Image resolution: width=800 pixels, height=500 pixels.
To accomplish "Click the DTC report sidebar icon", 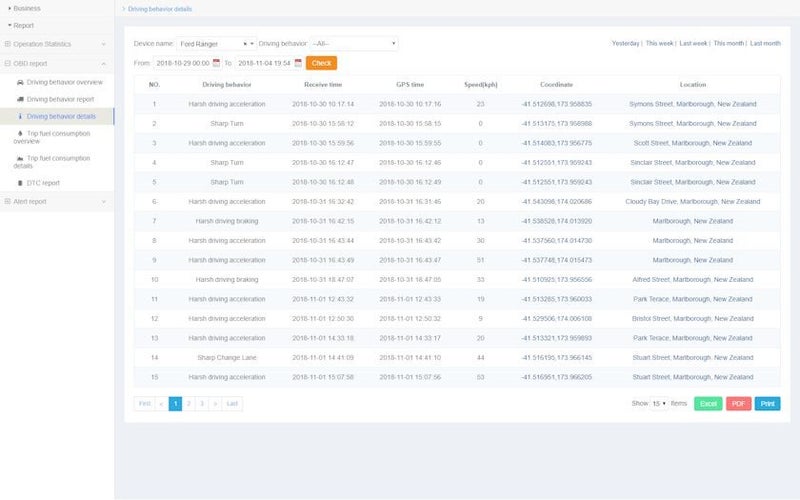I will (19, 183).
